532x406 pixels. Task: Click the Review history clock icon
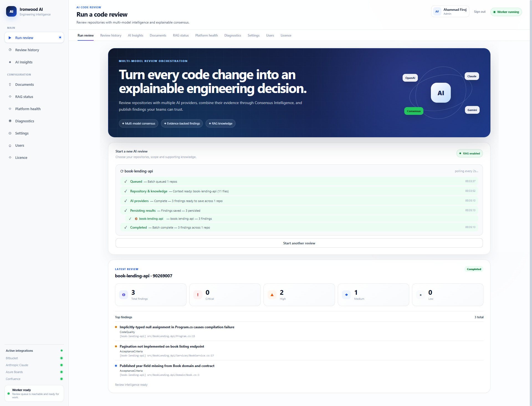(10, 50)
